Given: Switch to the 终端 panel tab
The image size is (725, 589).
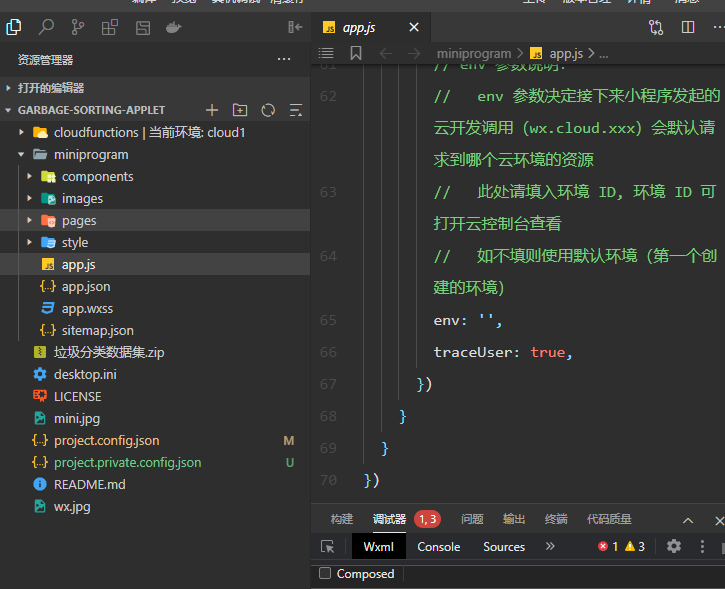Looking at the screenshot, I should 556,519.
